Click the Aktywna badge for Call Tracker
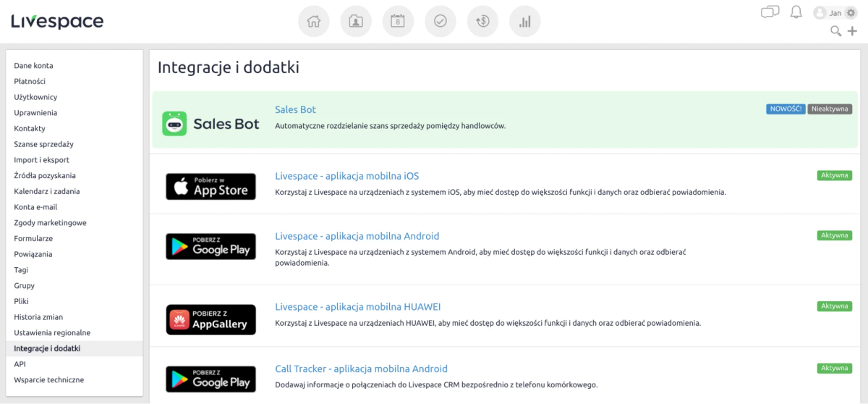868x404 pixels. click(835, 369)
